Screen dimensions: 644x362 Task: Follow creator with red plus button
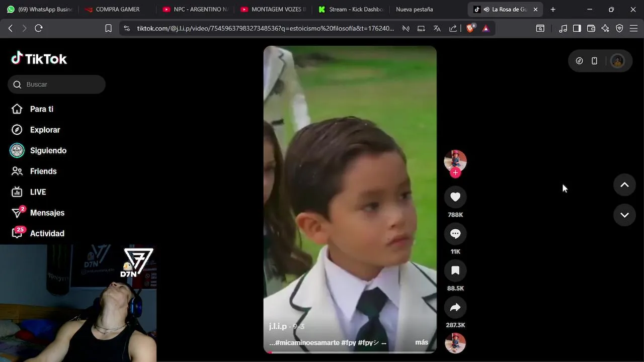[x=455, y=173]
